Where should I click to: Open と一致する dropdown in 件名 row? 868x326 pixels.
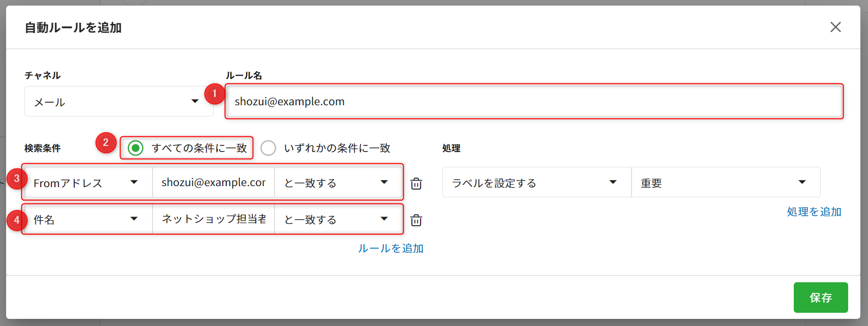(338, 219)
